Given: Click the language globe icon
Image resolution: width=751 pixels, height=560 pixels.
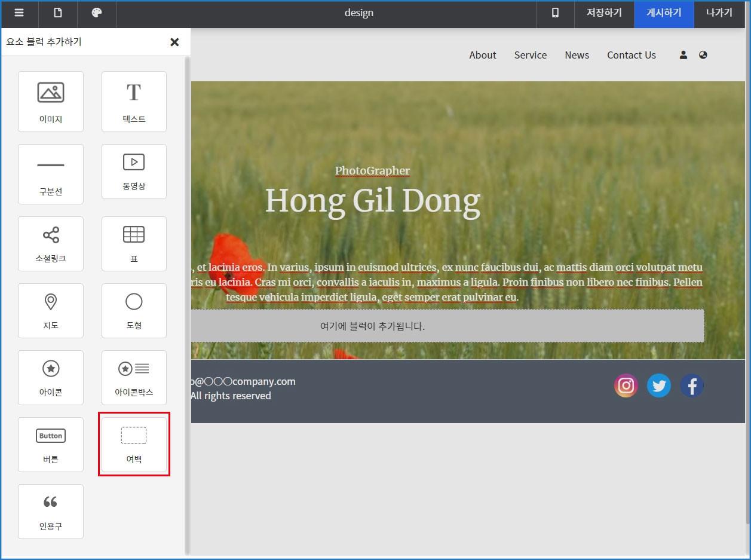Looking at the screenshot, I should [x=703, y=55].
